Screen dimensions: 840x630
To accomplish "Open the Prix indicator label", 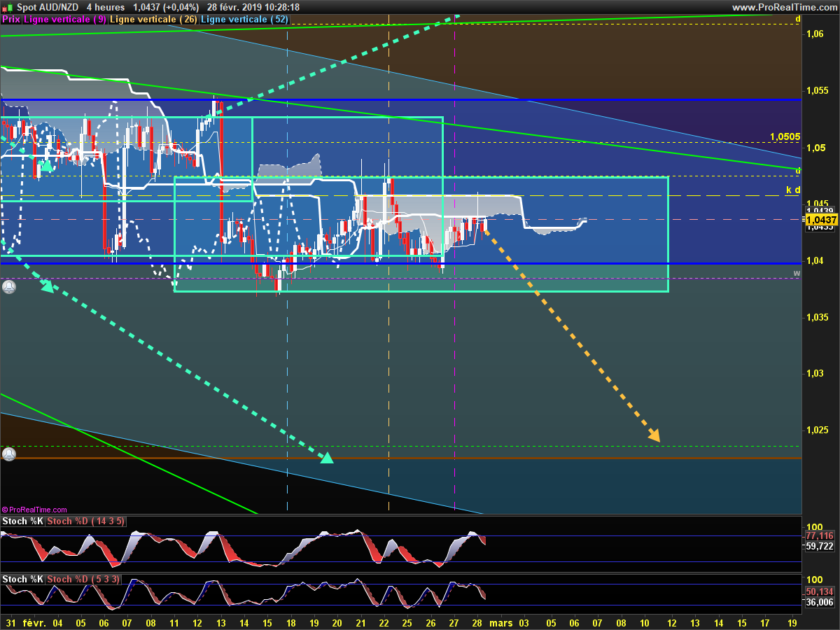I will coord(11,20).
